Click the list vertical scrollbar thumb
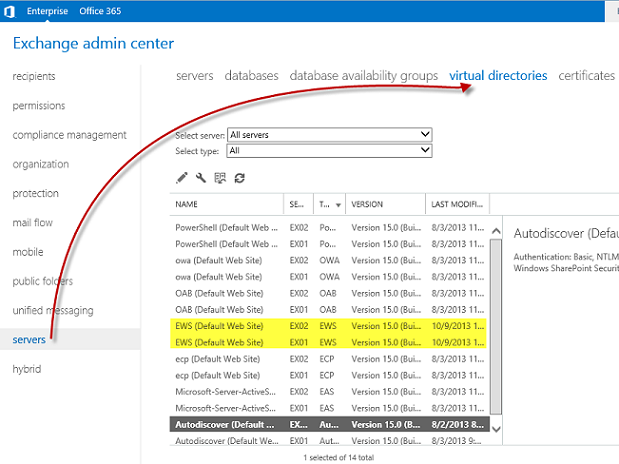The width and height of the screenshot is (619, 464). pyautogui.click(x=496, y=327)
